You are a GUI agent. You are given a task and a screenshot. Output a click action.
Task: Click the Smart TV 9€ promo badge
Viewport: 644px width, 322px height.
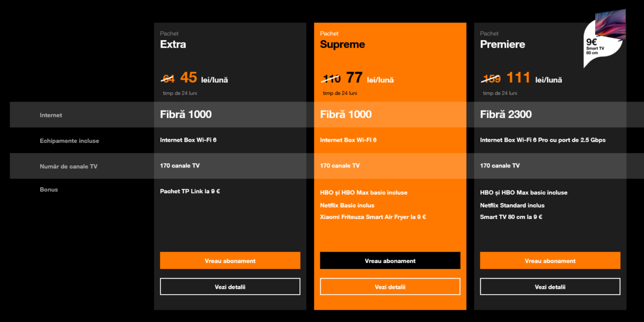(604, 40)
